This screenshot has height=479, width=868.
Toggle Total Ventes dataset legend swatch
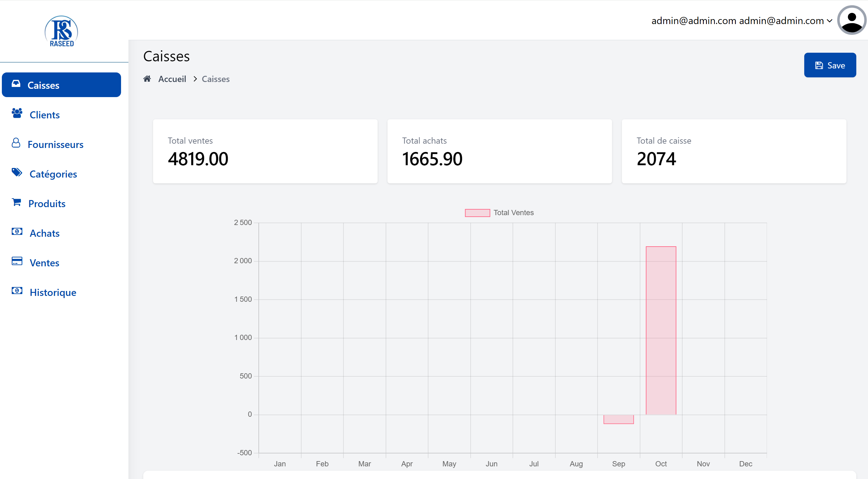click(477, 213)
